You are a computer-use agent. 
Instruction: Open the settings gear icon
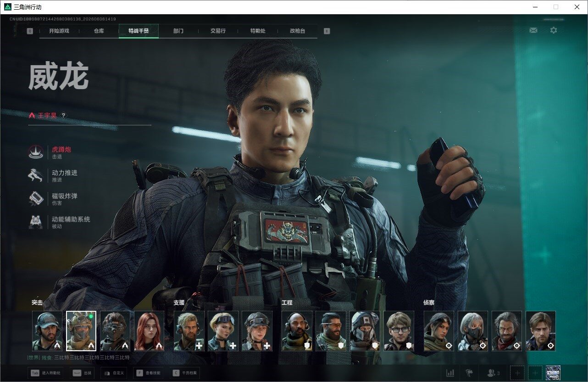point(554,30)
